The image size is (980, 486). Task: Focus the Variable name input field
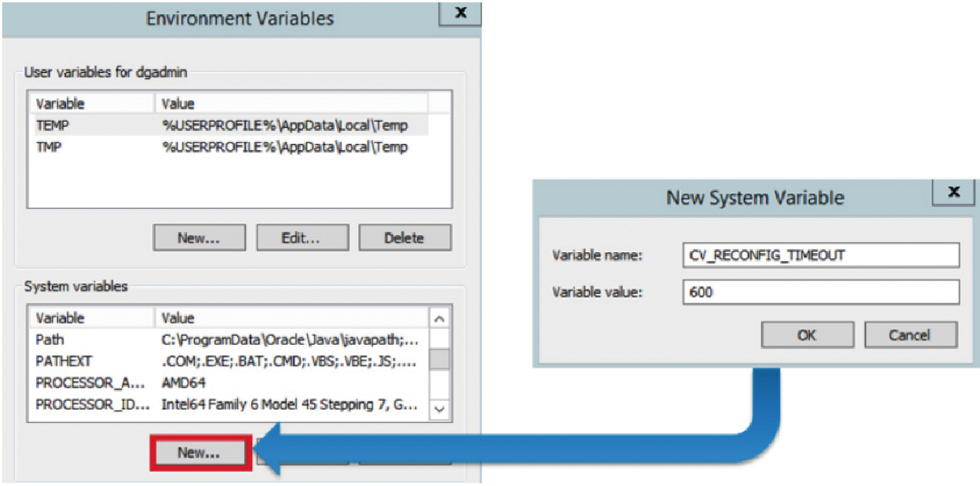click(x=821, y=256)
